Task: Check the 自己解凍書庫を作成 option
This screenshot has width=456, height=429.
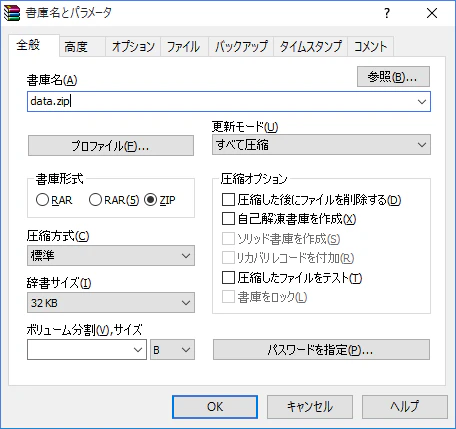Action: pos(228,219)
